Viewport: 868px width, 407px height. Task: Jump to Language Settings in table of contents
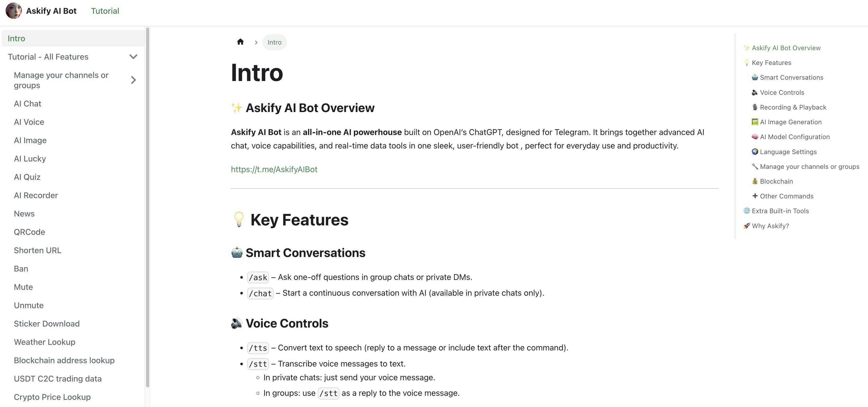pos(788,152)
